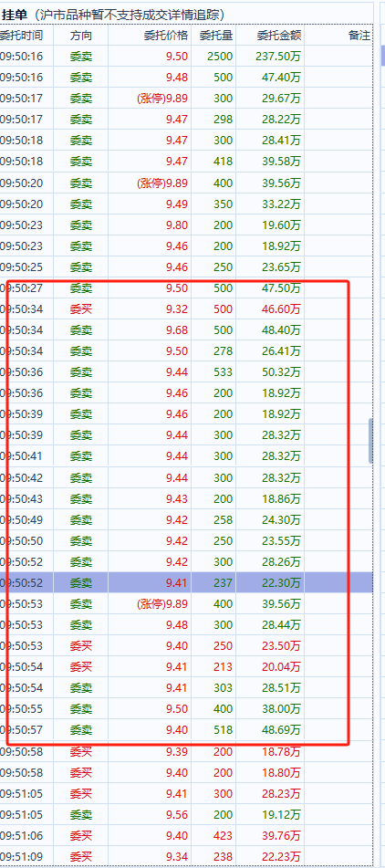The height and width of the screenshot is (868, 385).
Task: Select the 09:51:05 sell order at 9.56
Action: 186,814
